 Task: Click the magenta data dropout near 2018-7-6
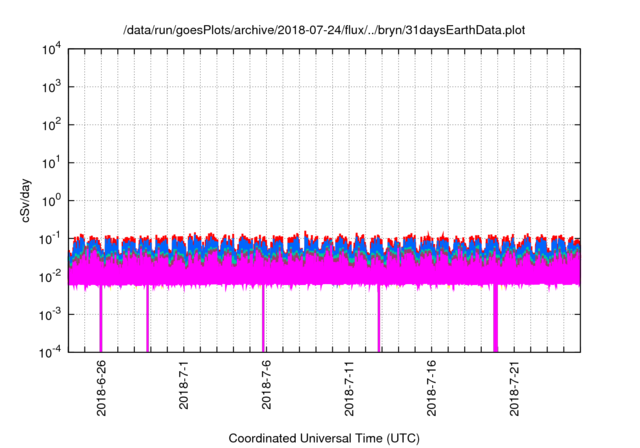263,318
